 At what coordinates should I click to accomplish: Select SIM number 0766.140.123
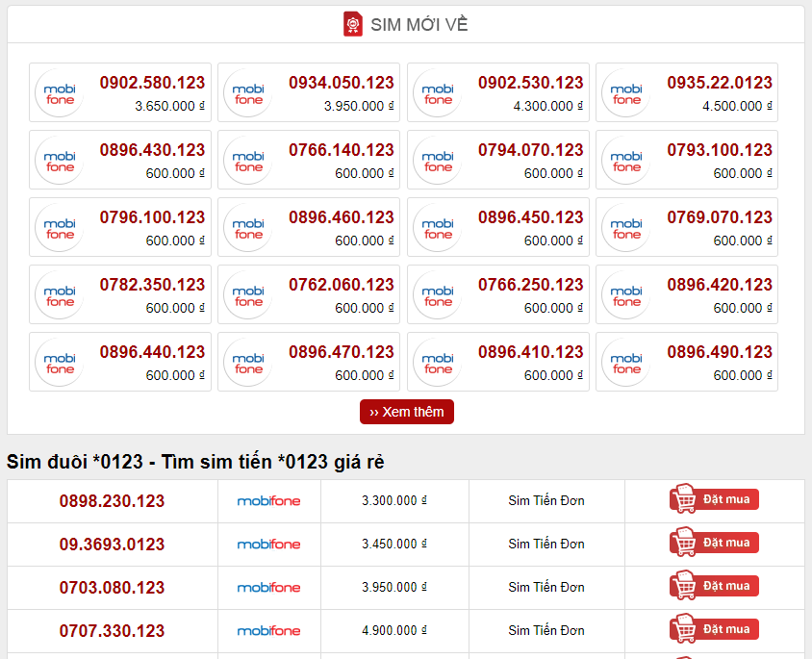click(342, 150)
